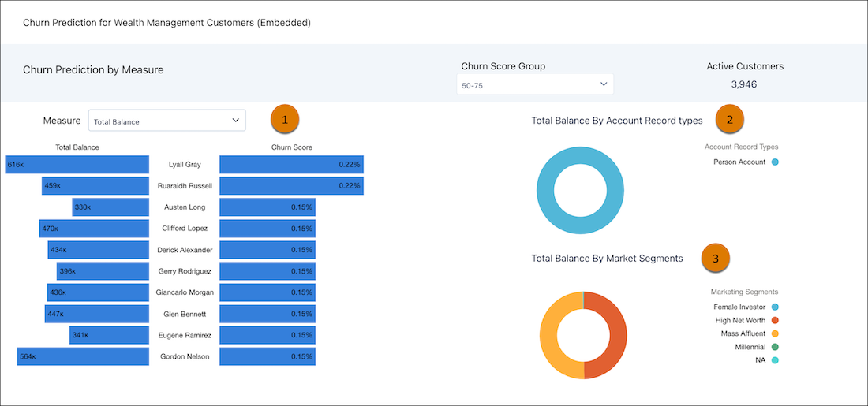Screen dimensions: 868x406
Task: Click the orange-red High Net Worth donut segment
Action: tap(619, 335)
